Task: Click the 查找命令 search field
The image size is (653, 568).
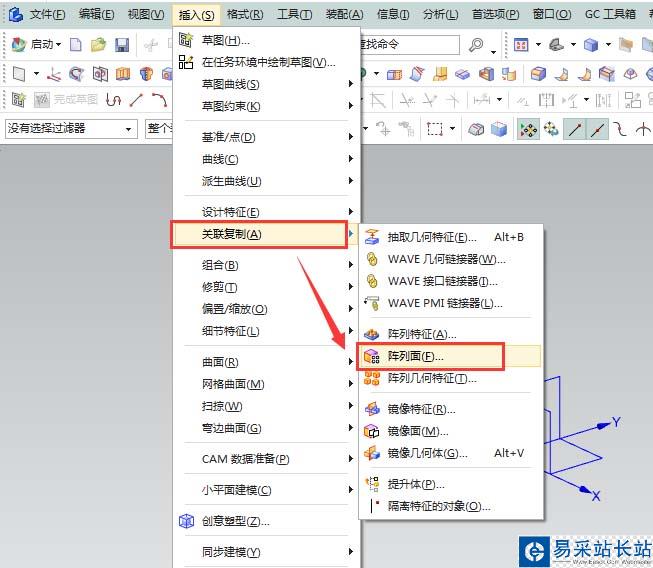Action: tap(410, 45)
